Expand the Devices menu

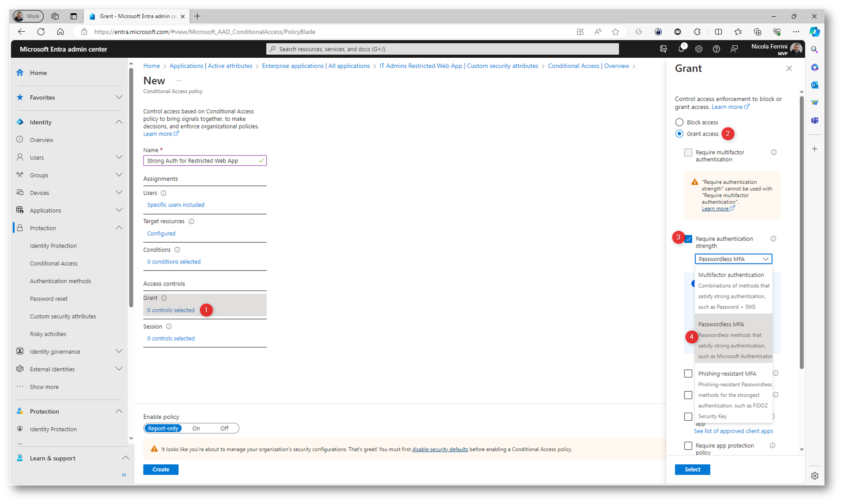pos(119,193)
